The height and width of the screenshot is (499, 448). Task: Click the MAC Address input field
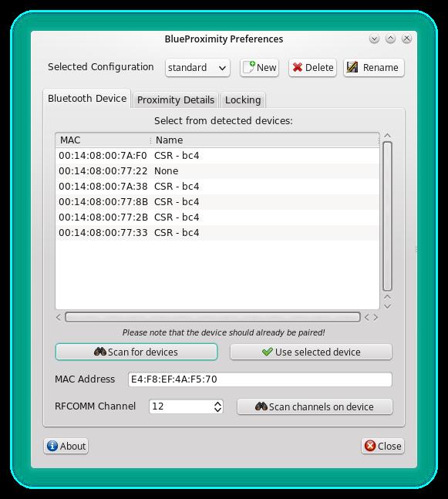click(260, 379)
